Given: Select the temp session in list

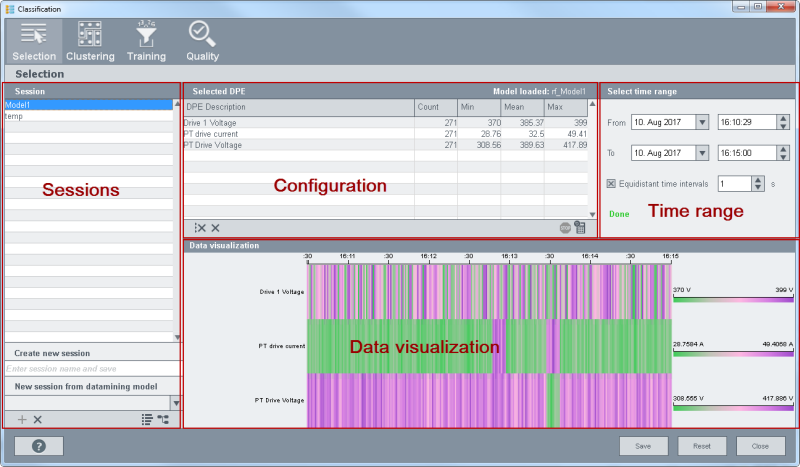Looking at the screenshot, I should pos(88,116).
